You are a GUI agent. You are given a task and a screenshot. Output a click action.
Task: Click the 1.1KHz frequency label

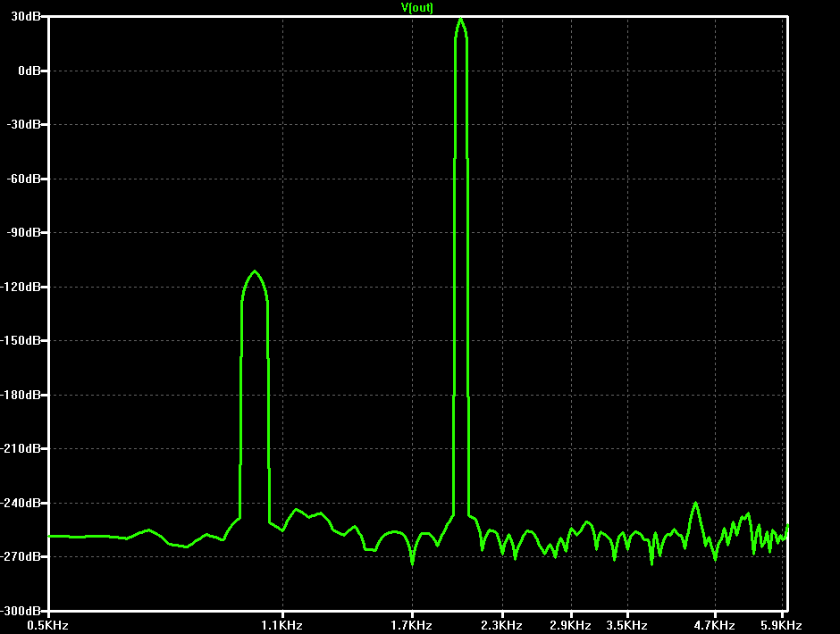pyautogui.click(x=281, y=625)
